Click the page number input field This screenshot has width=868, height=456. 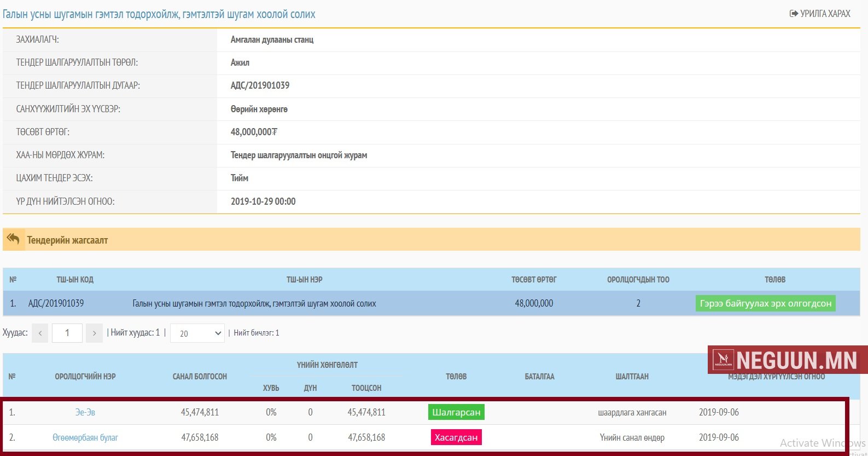click(67, 333)
